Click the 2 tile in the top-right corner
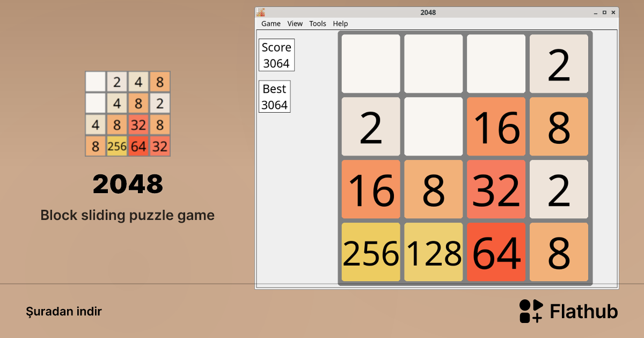This screenshot has width=644, height=338. tap(559, 64)
